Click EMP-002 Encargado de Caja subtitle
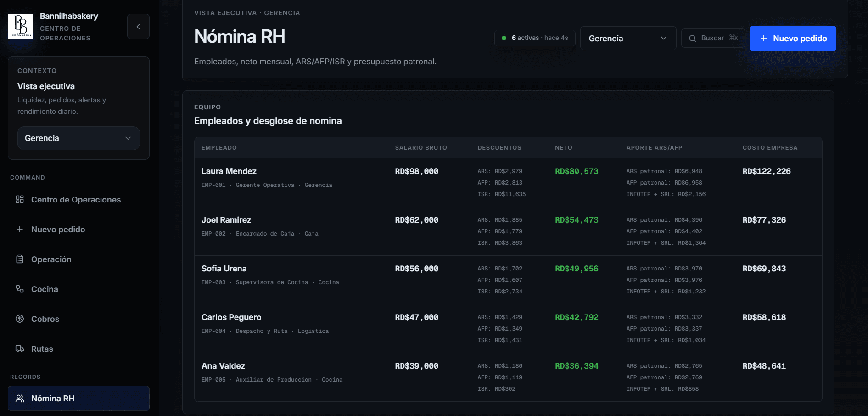Image resolution: width=868 pixels, height=416 pixels. (x=260, y=234)
